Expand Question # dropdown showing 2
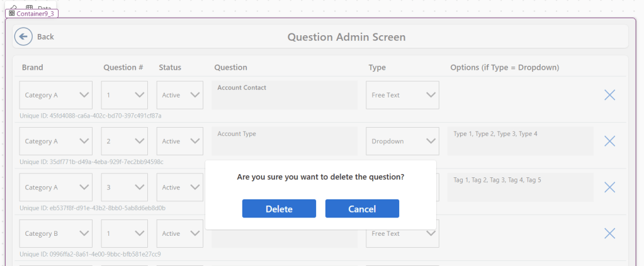The image size is (644, 266). pos(125,141)
